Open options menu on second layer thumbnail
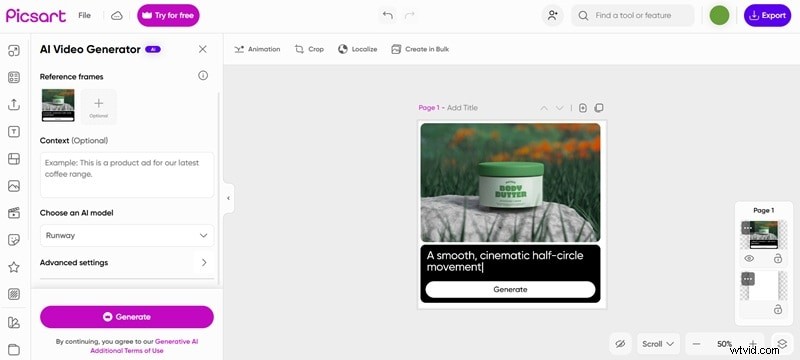Screen dimensions: 800x360 [747, 278]
